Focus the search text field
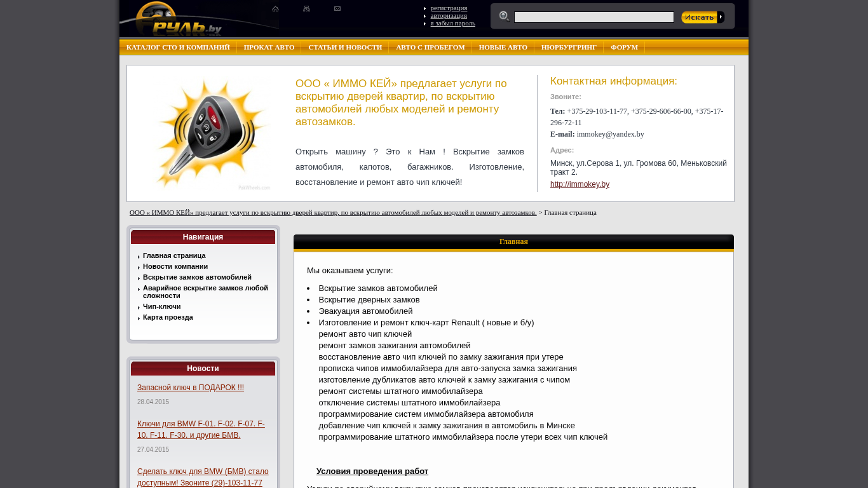The height and width of the screenshot is (488, 868). [x=594, y=17]
